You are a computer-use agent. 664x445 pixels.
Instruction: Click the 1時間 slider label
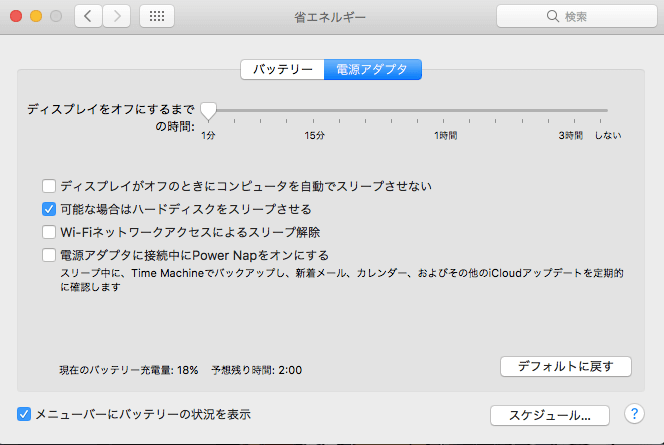445,135
